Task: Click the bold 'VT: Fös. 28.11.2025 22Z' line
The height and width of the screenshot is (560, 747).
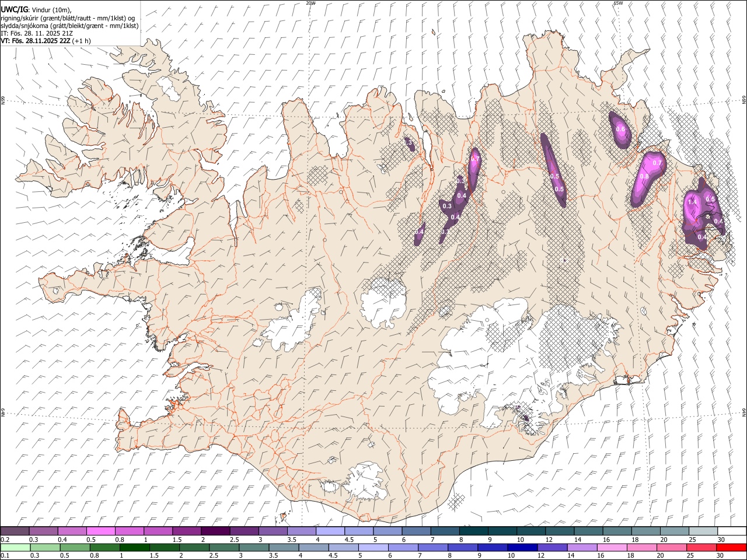Action: (35, 41)
